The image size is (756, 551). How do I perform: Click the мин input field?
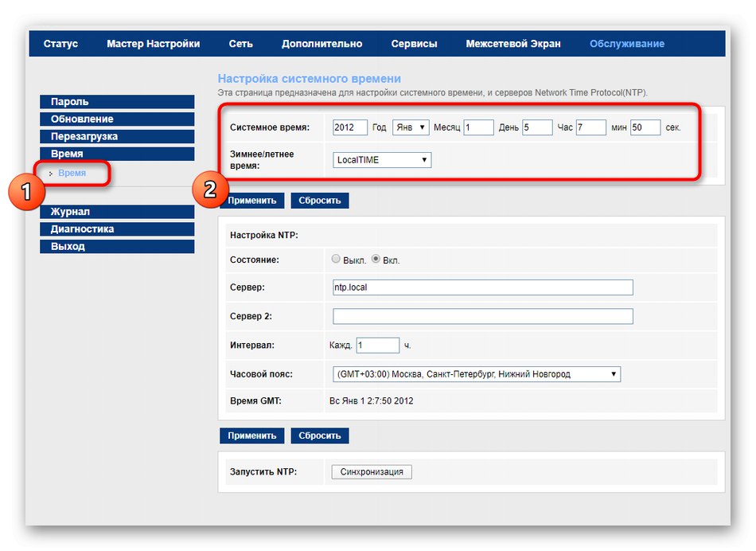(591, 127)
